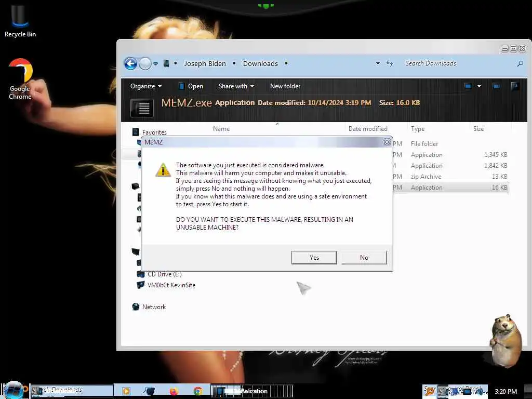Sort by the Name column header
This screenshot has width=532, height=399.
pyautogui.click(x=221, y=129)
